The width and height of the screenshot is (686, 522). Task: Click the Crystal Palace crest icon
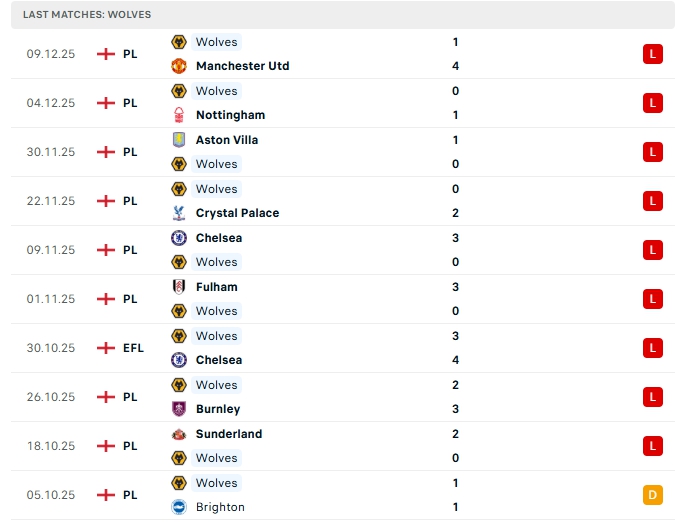point(179,213)
